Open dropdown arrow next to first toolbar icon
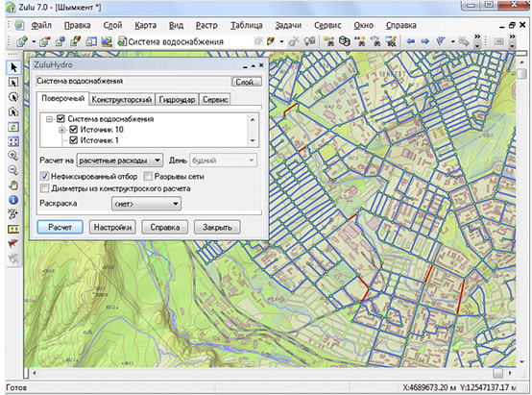This screenshot has height=395, width=532. coord(34,41)
